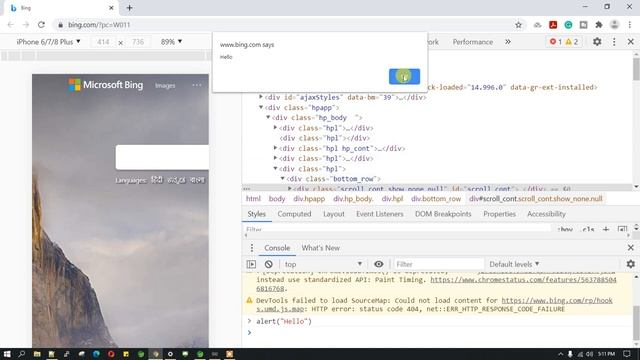Reload the Bing page
The height and width of the screenshot is (360, 640).
coord(41,25)
